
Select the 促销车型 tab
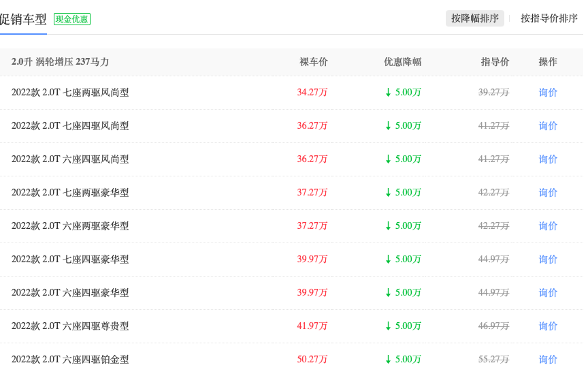23,19
